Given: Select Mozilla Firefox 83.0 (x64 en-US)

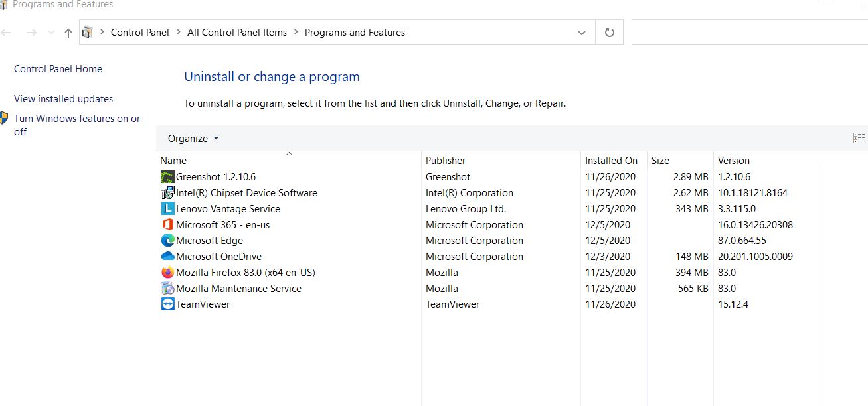Looking at the screenshot, I should (246, 273).
